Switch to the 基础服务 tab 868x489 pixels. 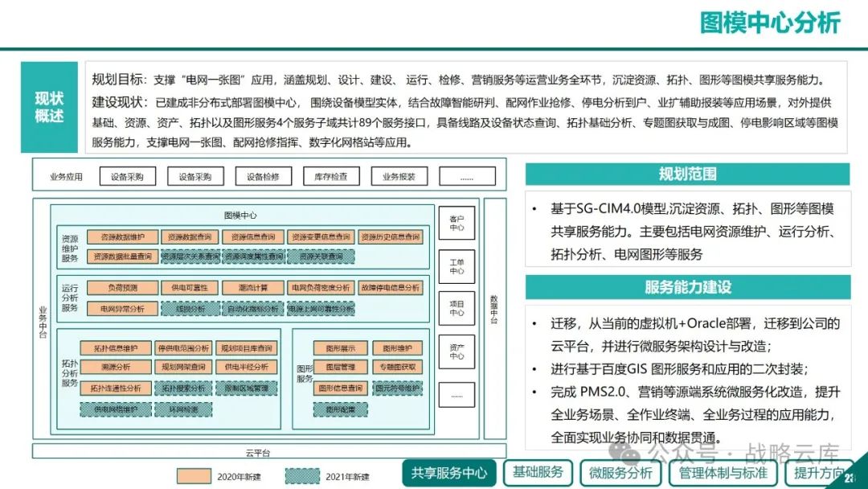tap(538, 472)
